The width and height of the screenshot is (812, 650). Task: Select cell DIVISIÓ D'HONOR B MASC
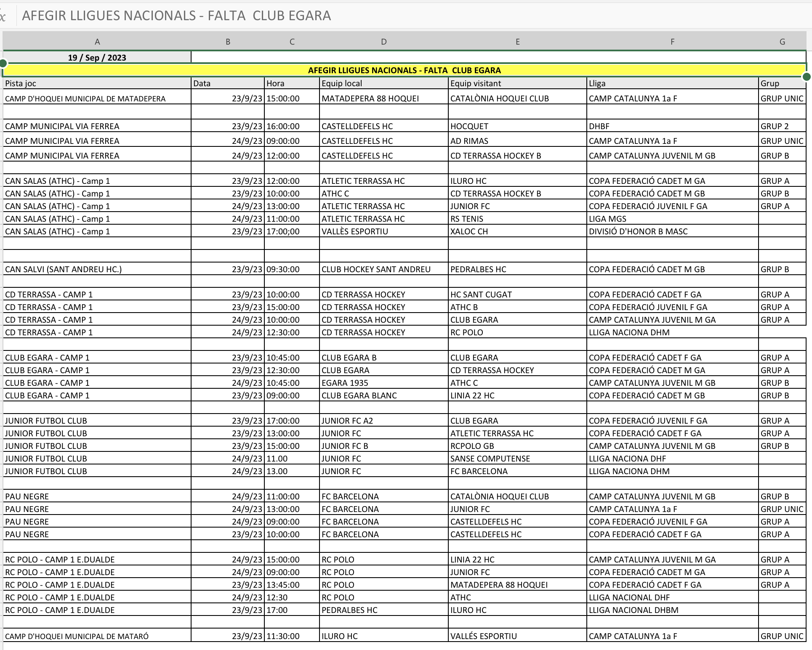pyautogui.click(x=673, y=231)
